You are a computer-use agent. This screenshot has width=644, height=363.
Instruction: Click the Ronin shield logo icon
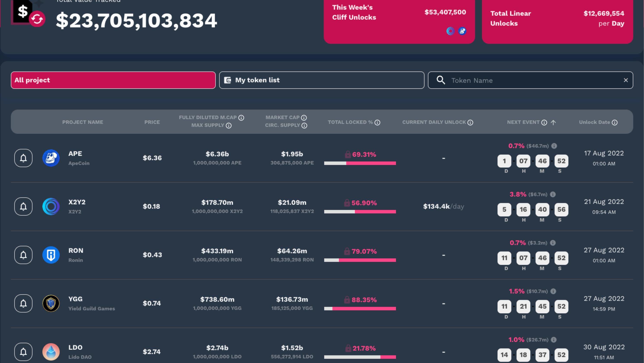(x=51, y=255)
